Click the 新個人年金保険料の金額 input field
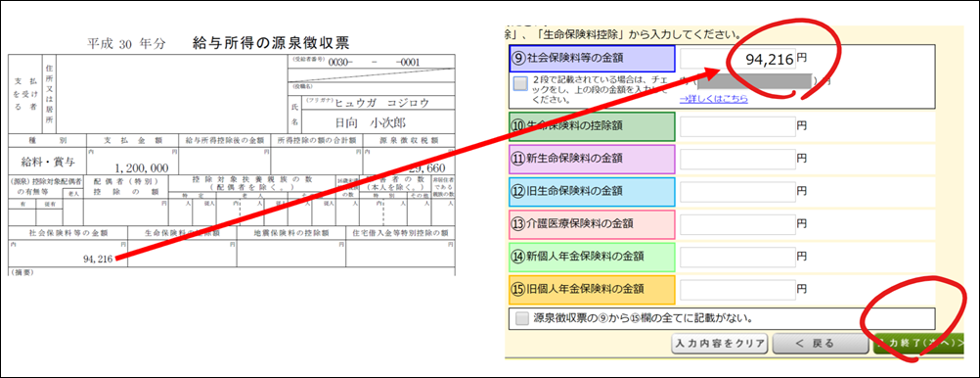 coord(737,257)
